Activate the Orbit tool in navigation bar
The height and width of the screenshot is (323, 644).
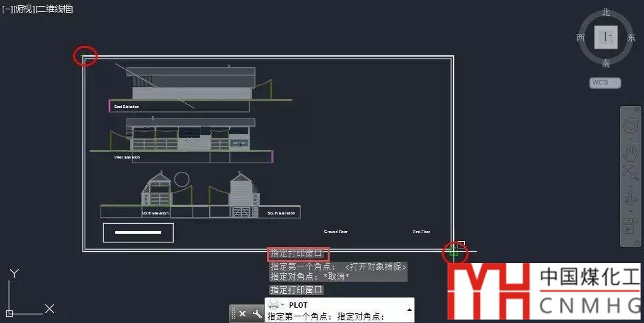click(630, 198)
